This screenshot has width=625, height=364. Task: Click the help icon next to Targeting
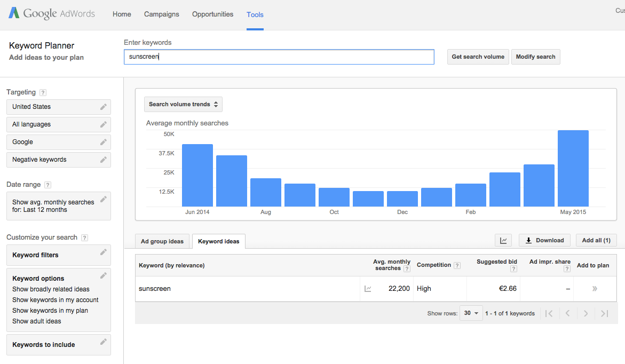(43, 92)
